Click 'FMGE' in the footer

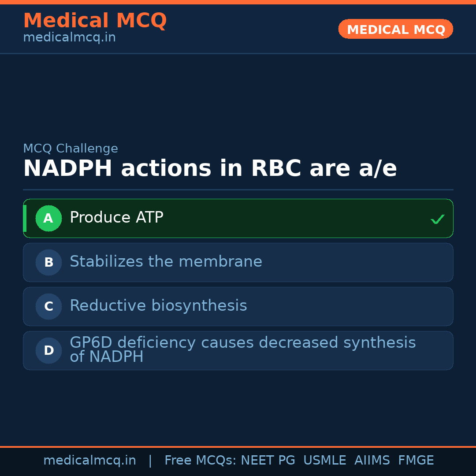click(416, 461)
